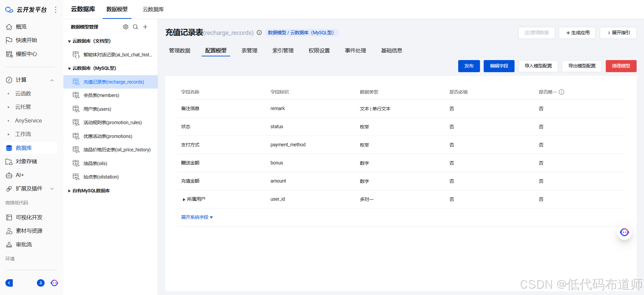Open 云函数 in the sidebar
Screen dimensions: 644x295
tap(23, 94)
